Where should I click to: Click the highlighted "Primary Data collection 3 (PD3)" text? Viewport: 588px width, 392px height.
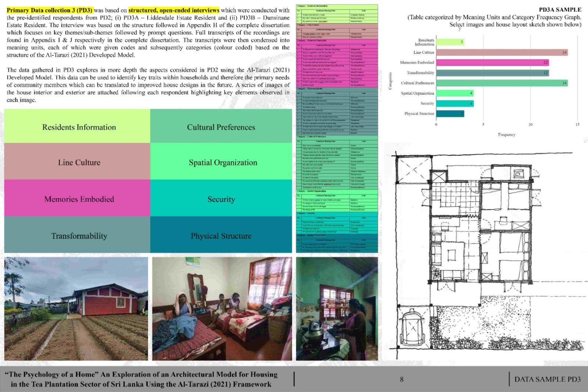coord(50,10)
